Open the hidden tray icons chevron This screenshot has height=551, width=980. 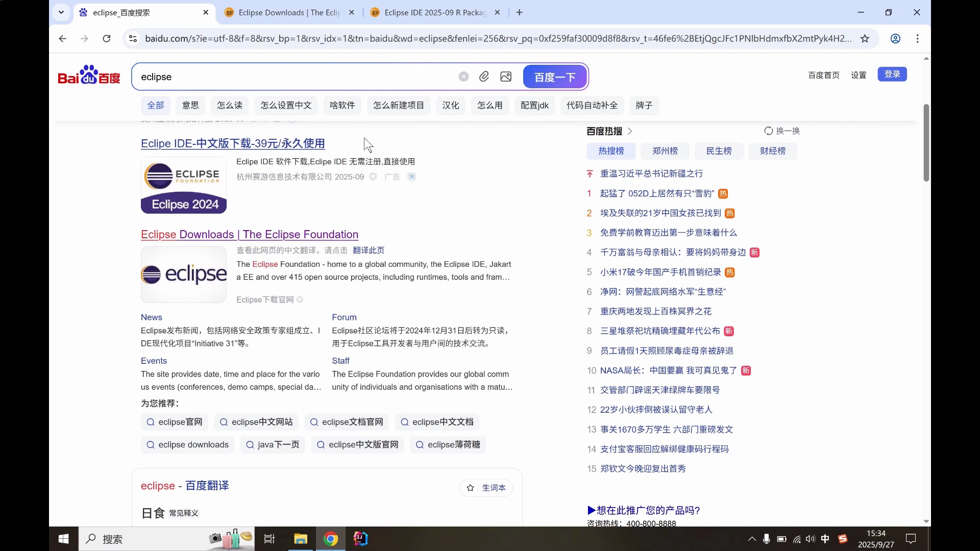[751, 539]
